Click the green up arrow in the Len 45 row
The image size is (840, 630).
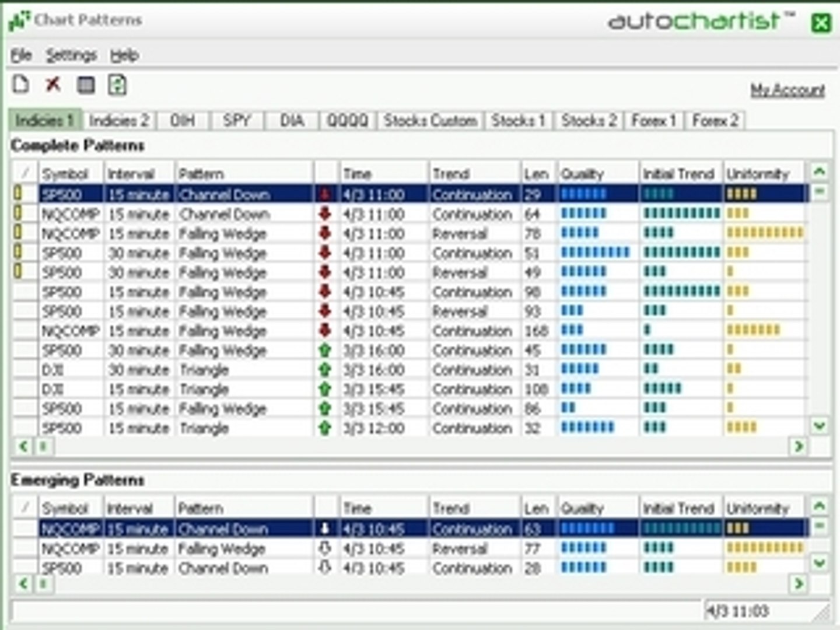[325, 350]
